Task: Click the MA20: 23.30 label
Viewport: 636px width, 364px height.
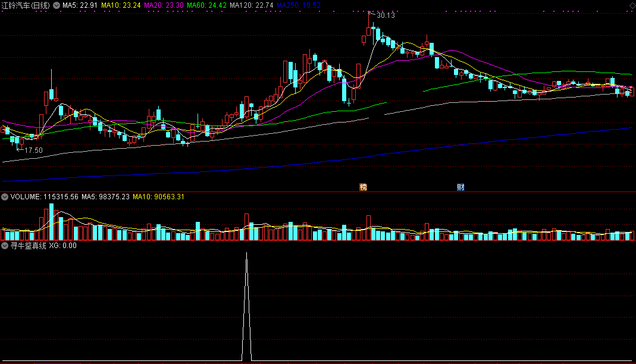Action: (x=164, y=5)
